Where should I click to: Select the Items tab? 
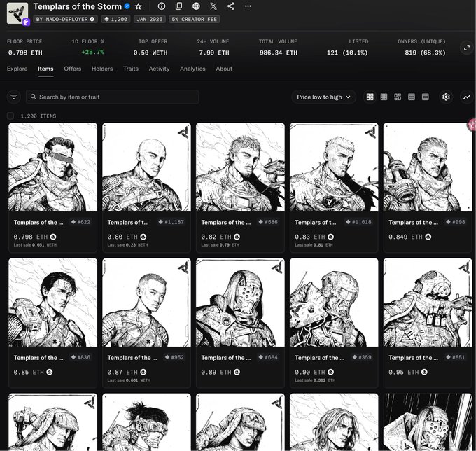pyautogui.click(x=45, y=69)
